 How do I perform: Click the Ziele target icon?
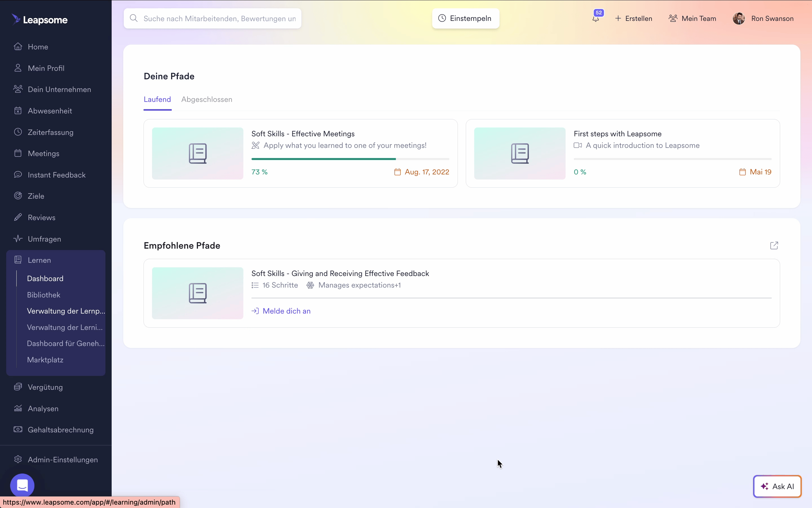[18, 196]
